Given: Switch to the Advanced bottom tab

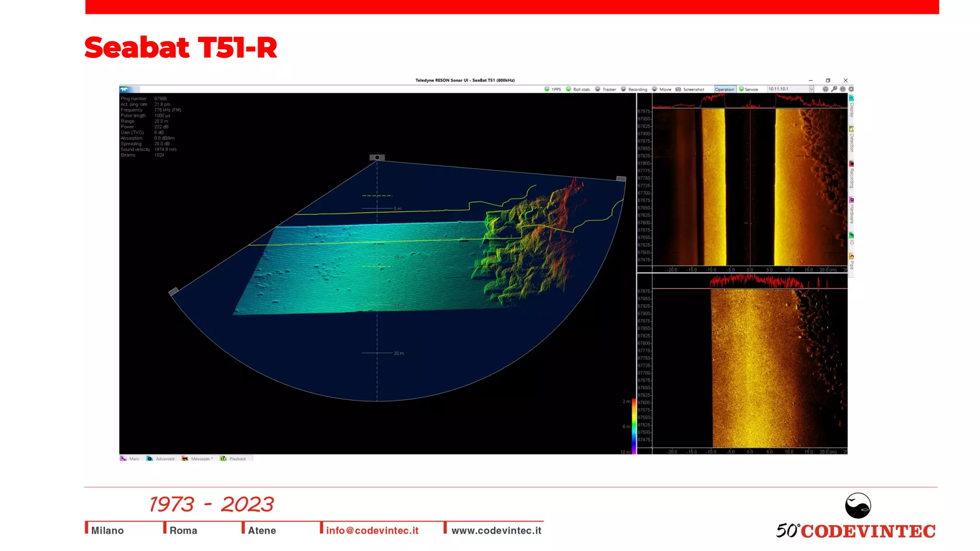Looking at the screenshot, I should [x=160, y=459].
